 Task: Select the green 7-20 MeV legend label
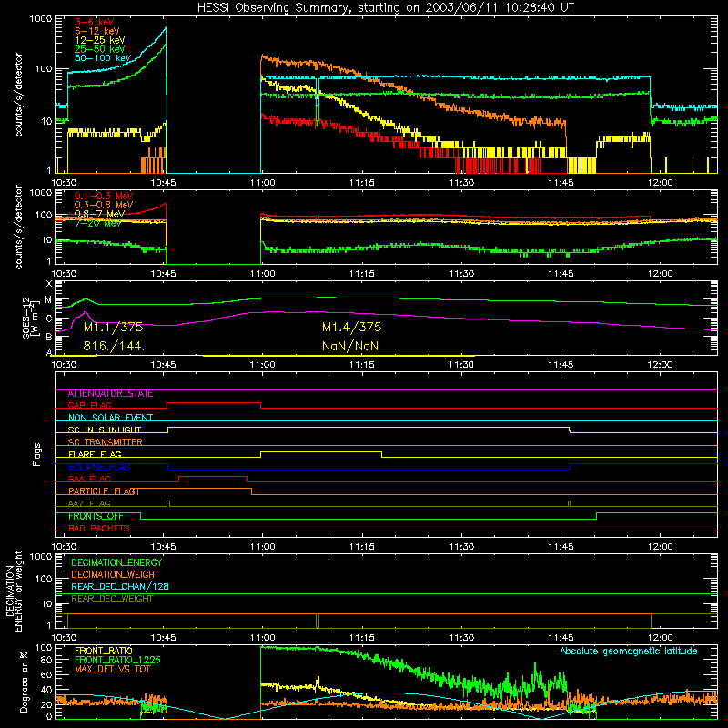(x=97, y=223)
